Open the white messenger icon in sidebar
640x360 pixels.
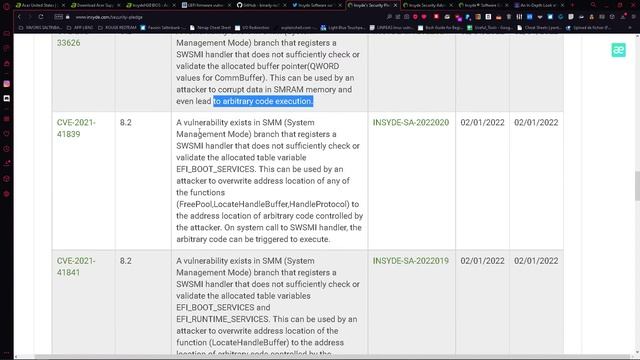coord(7,98)
